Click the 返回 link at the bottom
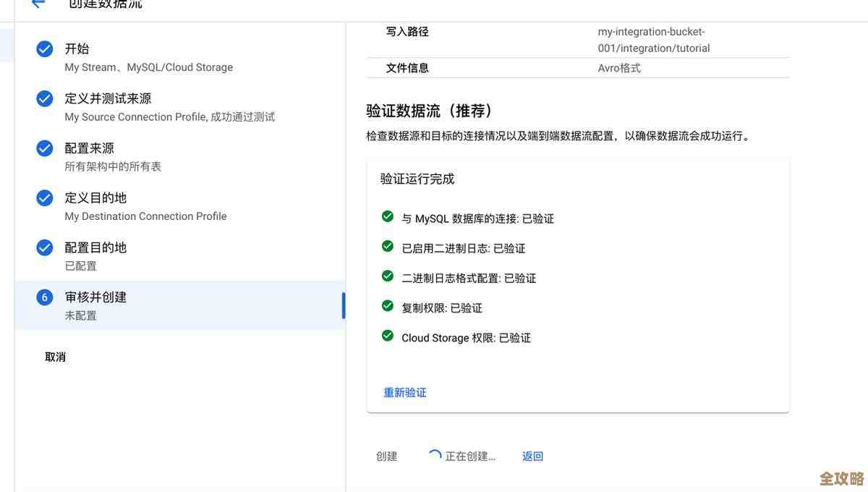The image size is (868, 492). 532,455
